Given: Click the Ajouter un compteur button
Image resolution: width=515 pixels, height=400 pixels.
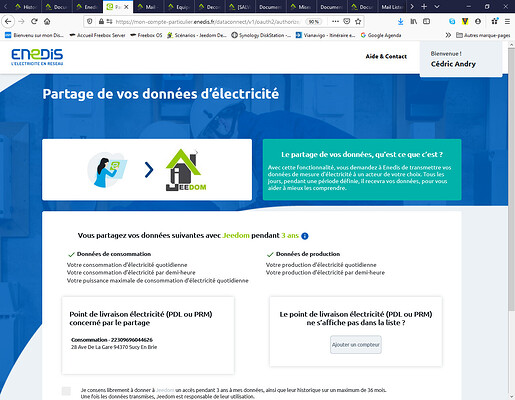Looking at the screenshot, I should click(356, 345).
